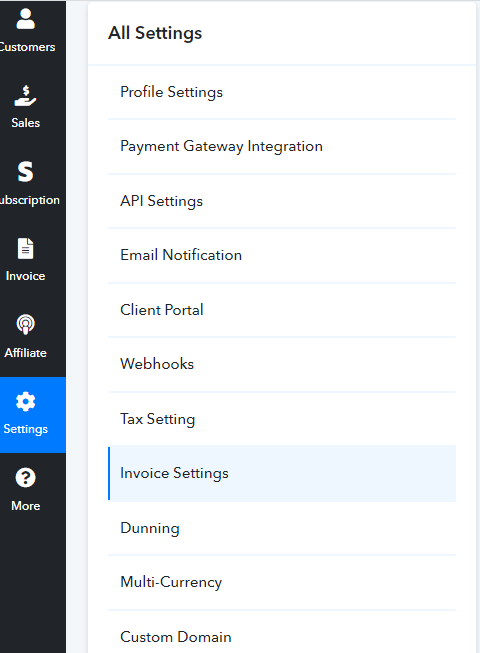Open Dunning settings
Screen dimensions: 480x653
pos(282,528)
